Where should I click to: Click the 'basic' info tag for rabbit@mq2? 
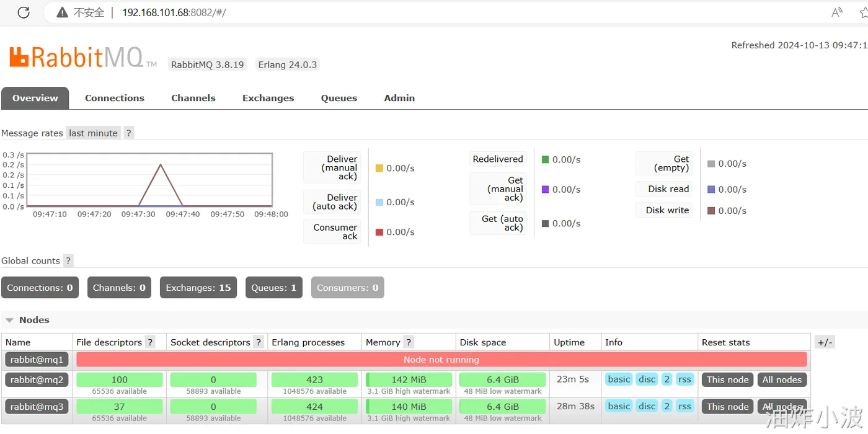coord(619,379)
